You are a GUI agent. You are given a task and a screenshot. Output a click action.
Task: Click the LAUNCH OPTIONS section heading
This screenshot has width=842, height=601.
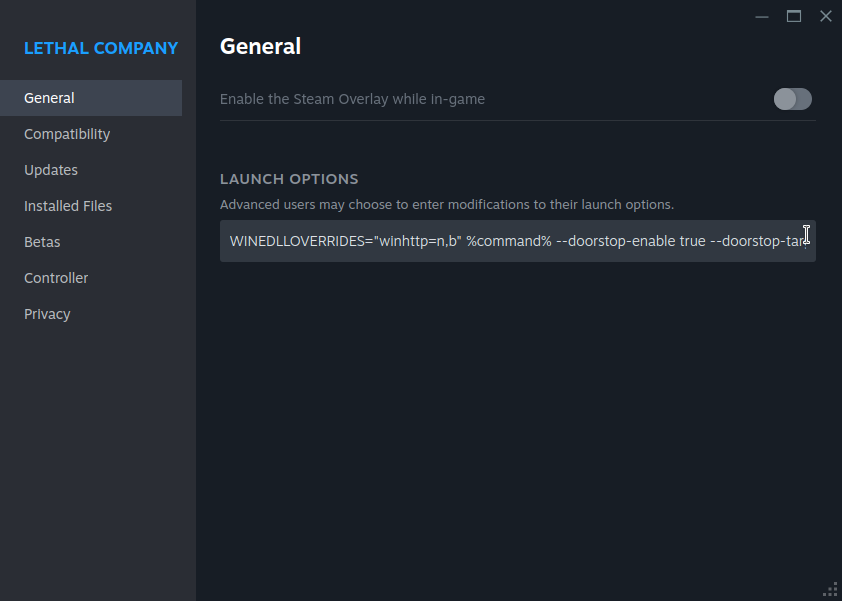pyautogui.click(x=289, y=179)
